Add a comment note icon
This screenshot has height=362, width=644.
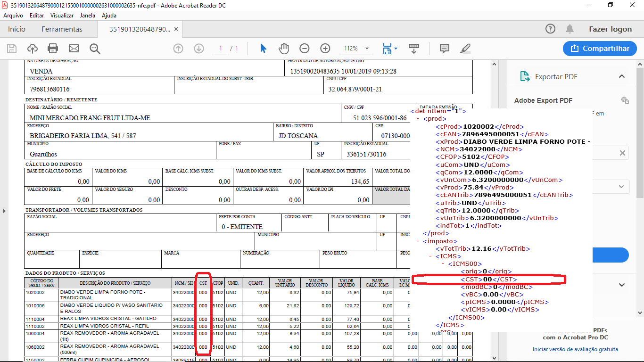coord(444,48)
